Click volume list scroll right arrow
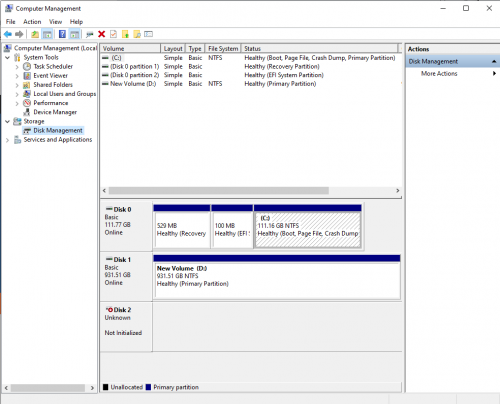 [x=397, y=190]
